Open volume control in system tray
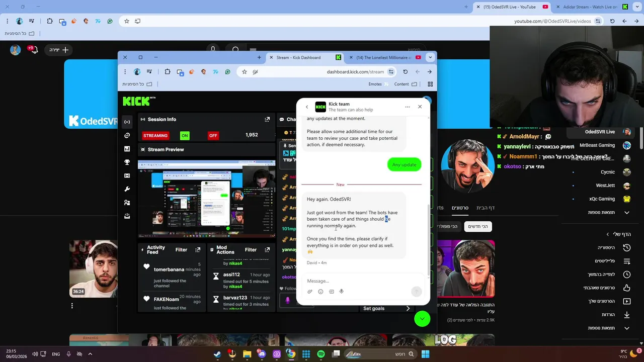This screenshot has height=362, width=644. click(35, 354)
